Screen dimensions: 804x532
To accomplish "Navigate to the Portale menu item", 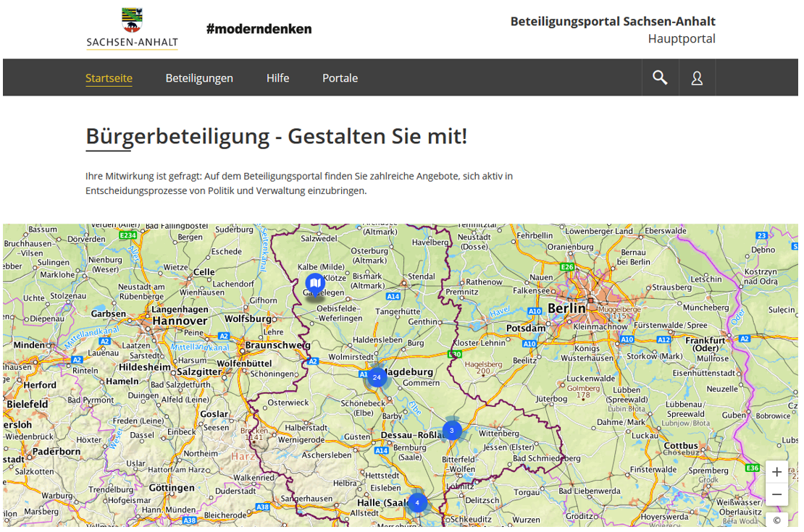I will pos(340,78).
